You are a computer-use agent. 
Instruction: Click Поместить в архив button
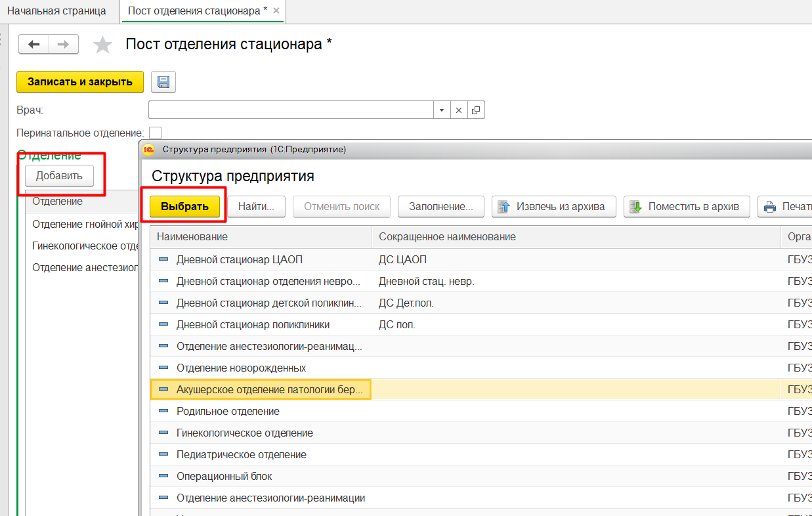click(x=686, y=206)
